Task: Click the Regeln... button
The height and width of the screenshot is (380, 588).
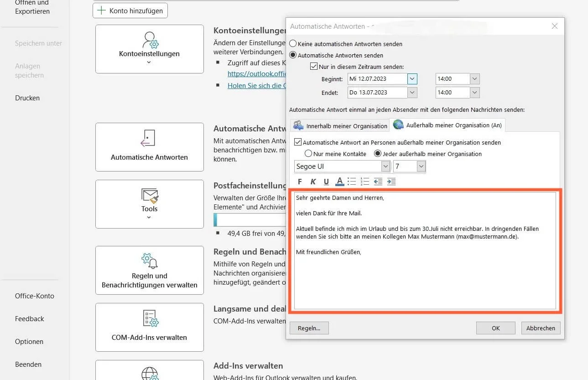Action: (x=309, y=328)
